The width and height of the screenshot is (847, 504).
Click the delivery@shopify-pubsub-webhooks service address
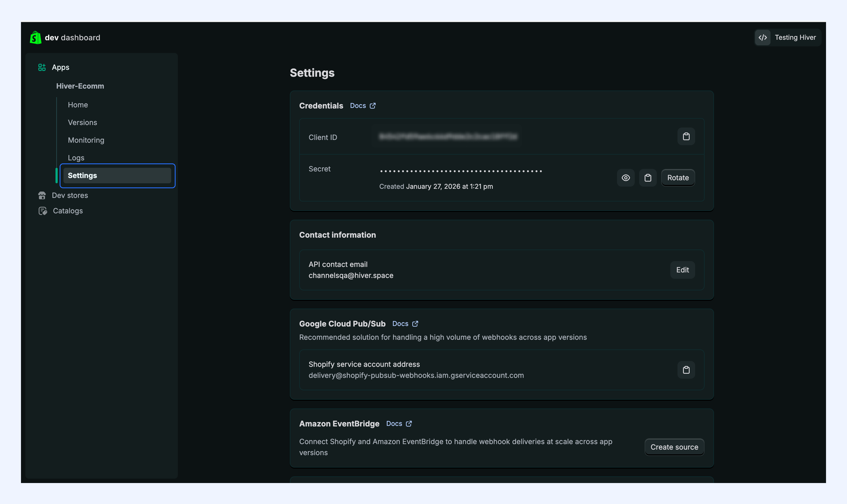point(416,375)
